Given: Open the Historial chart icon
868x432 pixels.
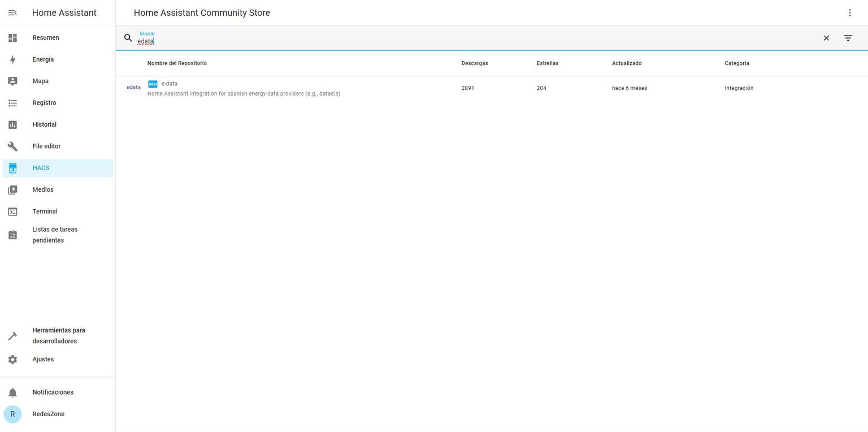Looking at the screenshot, I should pos(12,124).
